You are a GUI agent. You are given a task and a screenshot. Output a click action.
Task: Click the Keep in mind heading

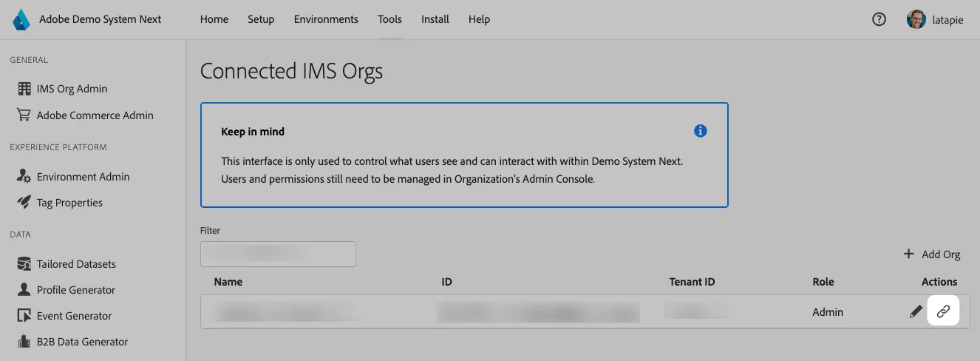253,132
